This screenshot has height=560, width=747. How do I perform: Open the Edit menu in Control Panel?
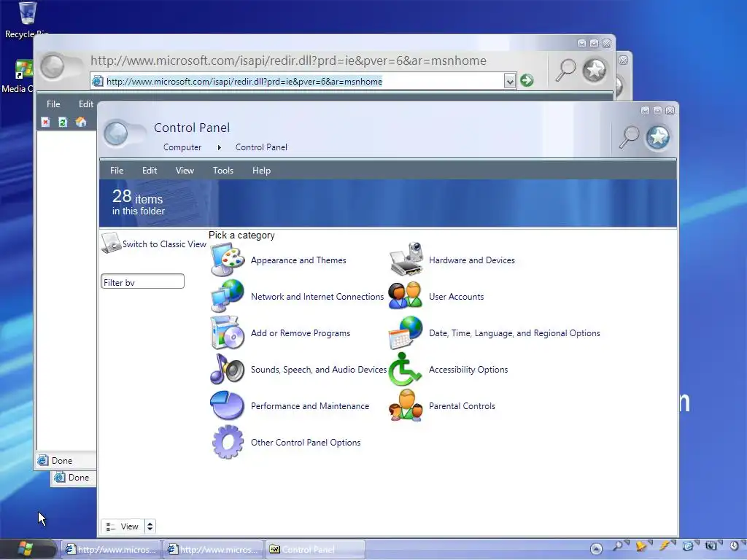150,171
